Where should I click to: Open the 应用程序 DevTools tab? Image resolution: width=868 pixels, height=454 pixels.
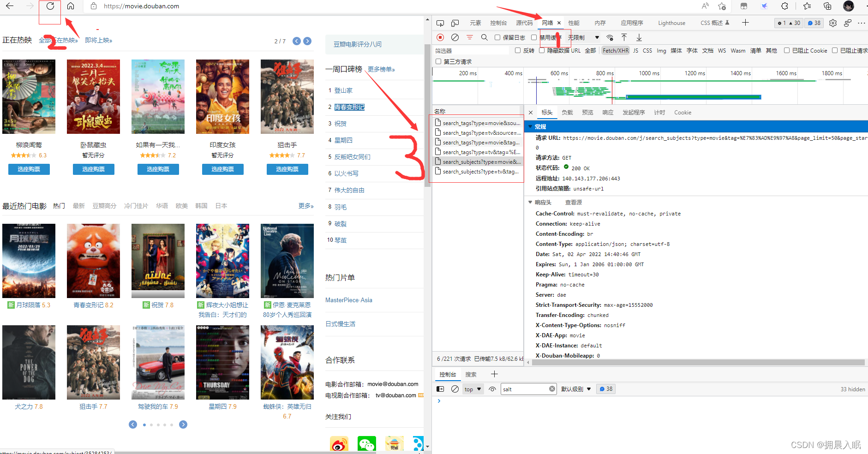[x=632, y=23]
